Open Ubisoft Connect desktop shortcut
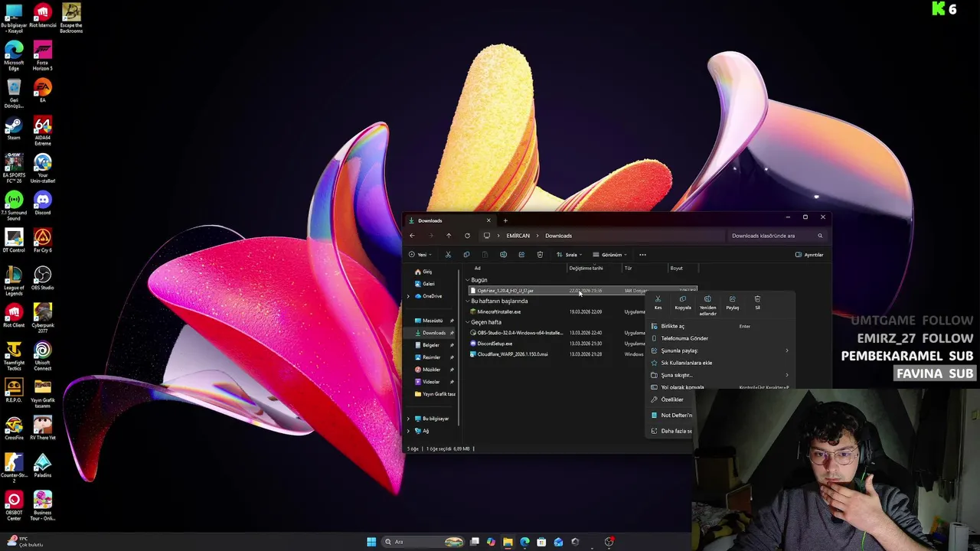Screen dimensions: 980x551 point(42,354)
